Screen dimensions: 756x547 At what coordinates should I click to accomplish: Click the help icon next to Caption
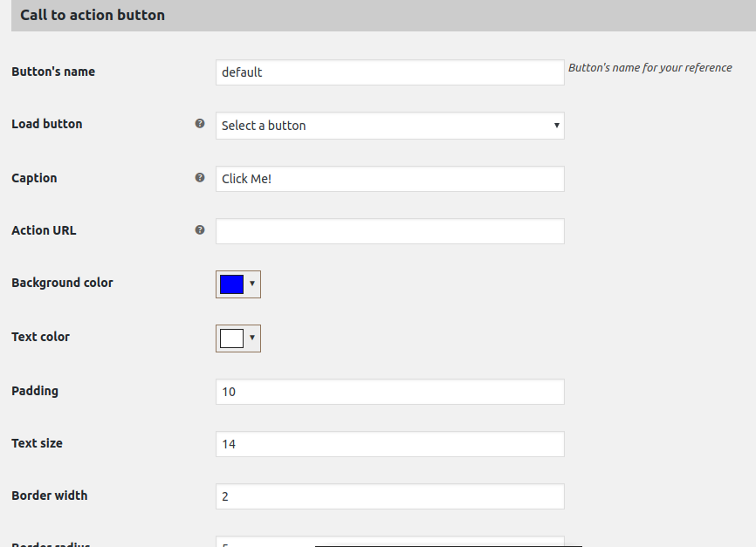click(200, 178)
